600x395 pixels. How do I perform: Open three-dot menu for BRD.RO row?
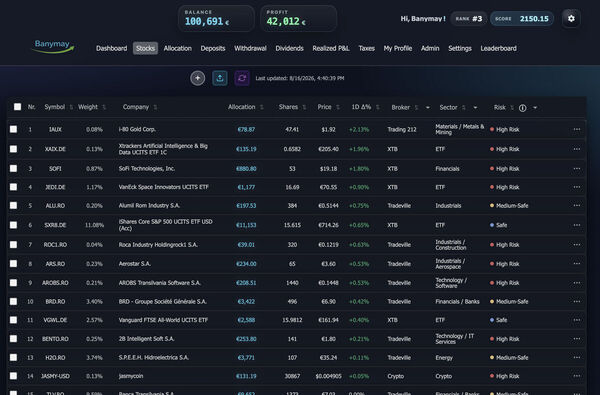click(x=577, y=301)
